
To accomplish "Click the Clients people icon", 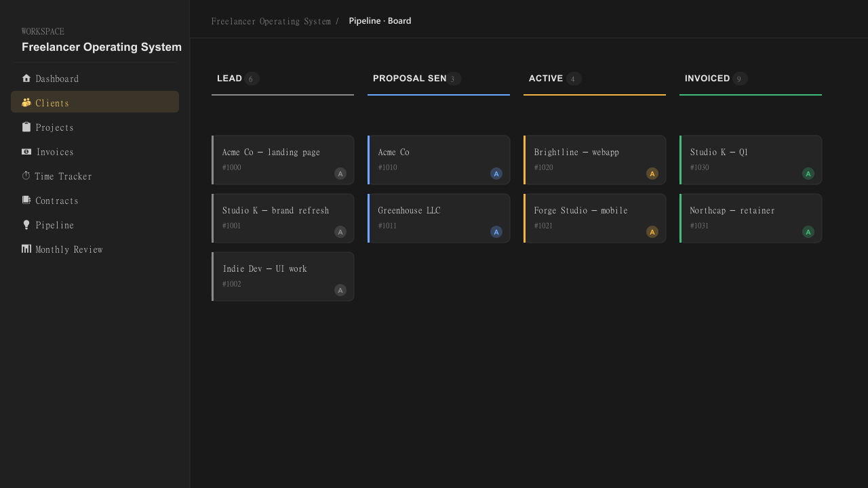I will tap(26, 103).
